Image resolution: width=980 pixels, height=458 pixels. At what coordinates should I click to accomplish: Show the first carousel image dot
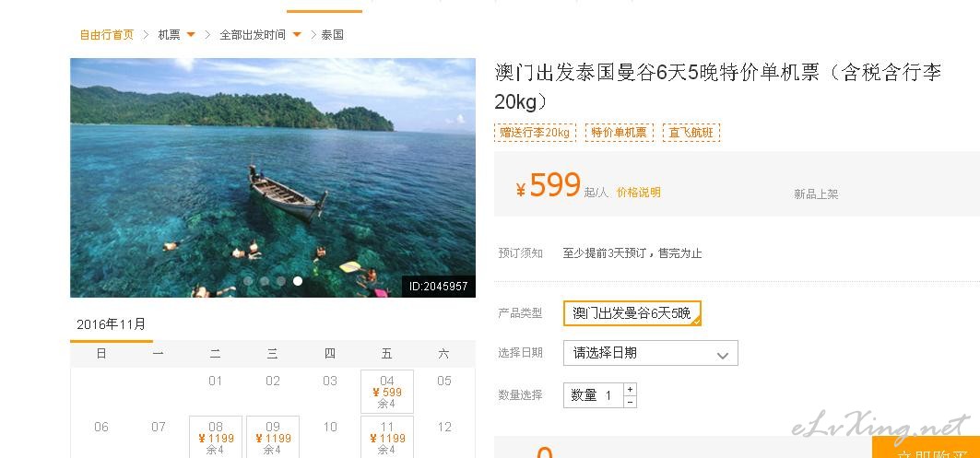point(248,281)
